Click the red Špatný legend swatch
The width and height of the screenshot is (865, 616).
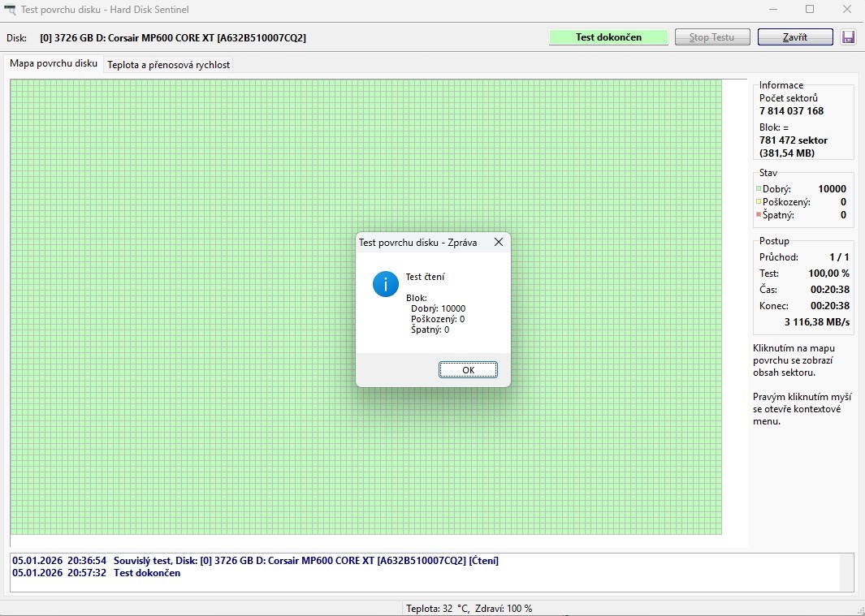(759, 214)
